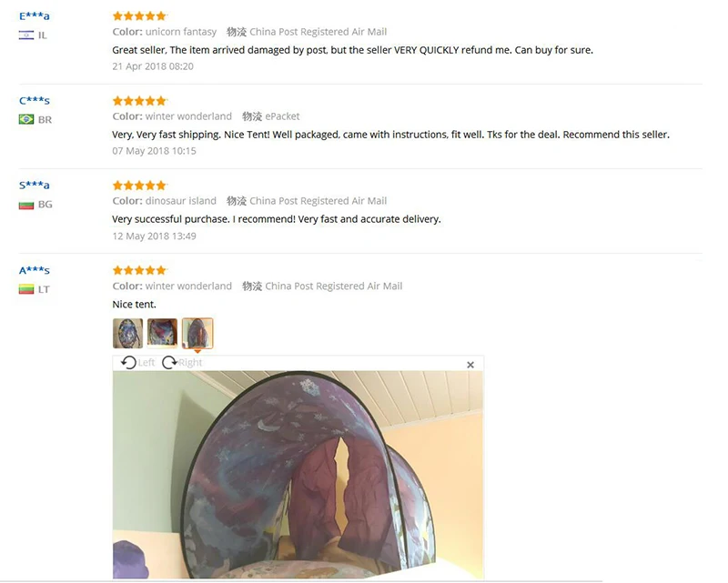
Task: Click the ePacket shipping label
Action: (x=282, y=116)
